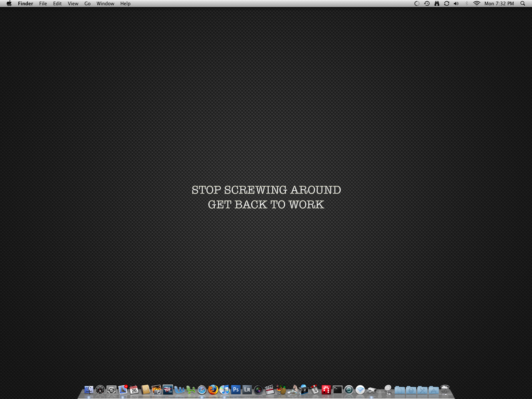Click the Mon 7:32 PM clock
Screen dimensions: 532x399
click(499, 4)
